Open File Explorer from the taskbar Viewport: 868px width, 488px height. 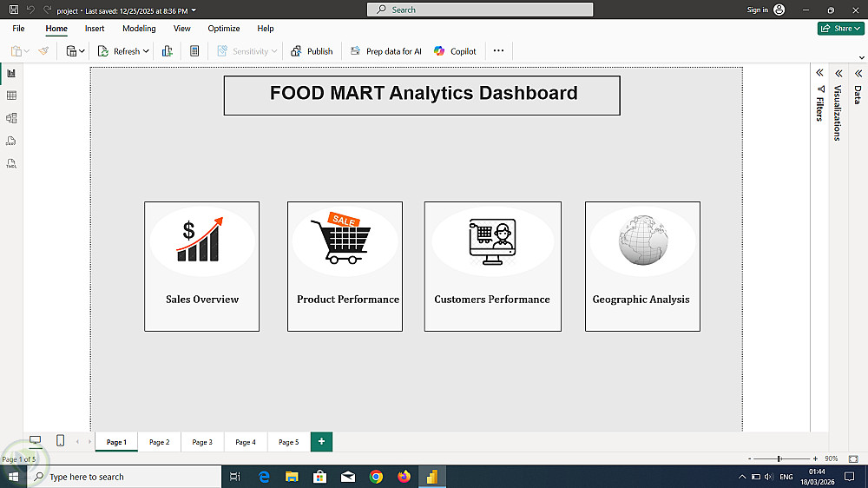point(292,477)
